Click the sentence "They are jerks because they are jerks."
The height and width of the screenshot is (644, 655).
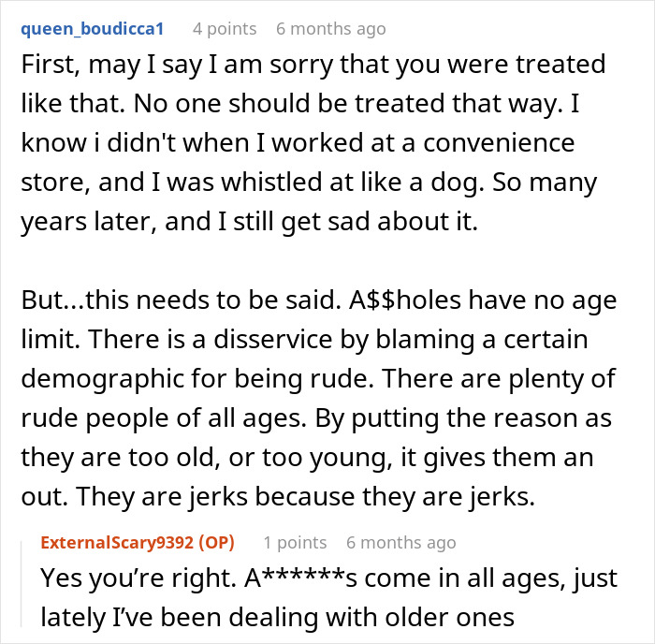[305, 497]
